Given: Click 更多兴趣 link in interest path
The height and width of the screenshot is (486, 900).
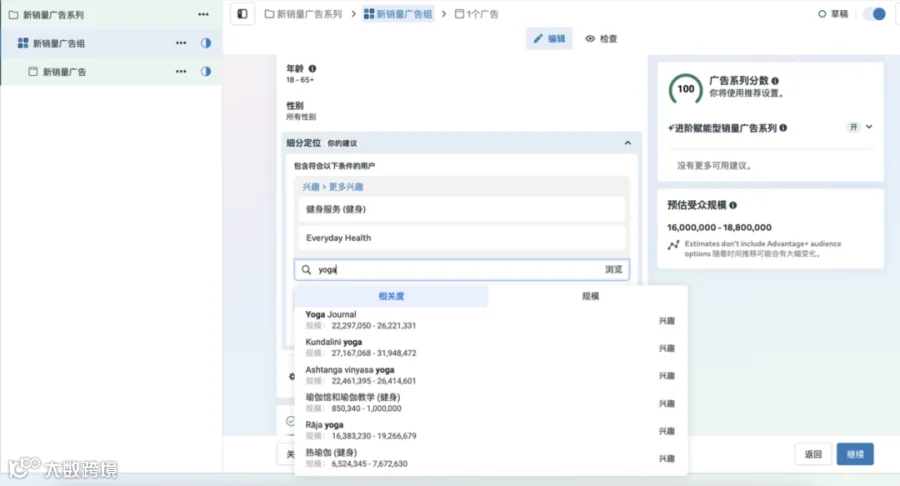Looking at the screenshot, I should tap(346, 187).
